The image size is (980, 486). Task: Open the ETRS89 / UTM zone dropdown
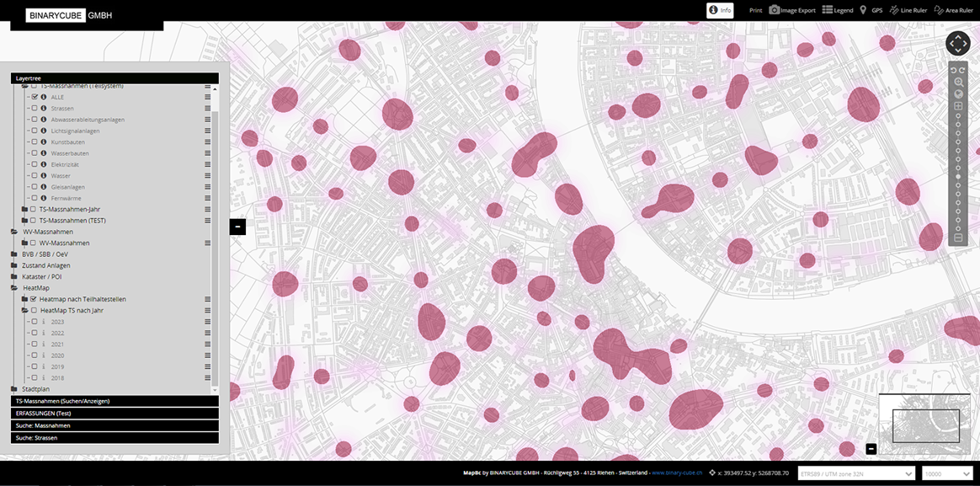(x=856, y=473)
